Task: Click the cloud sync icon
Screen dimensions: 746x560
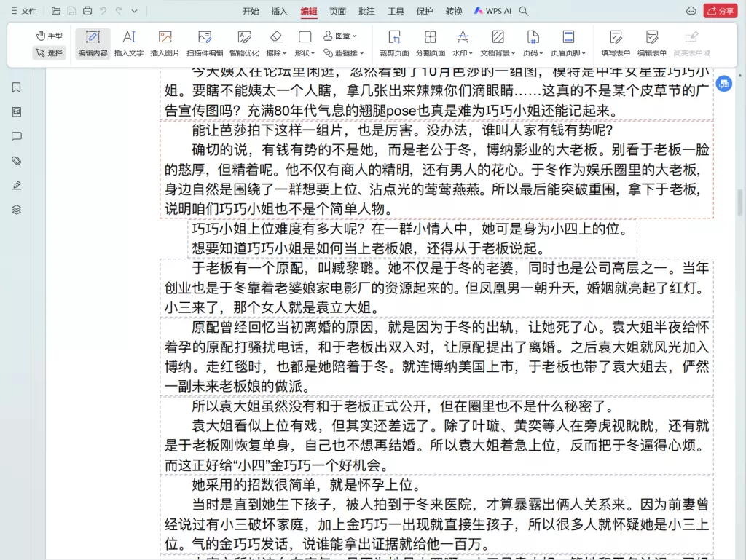Action: (x=691, y=11)
